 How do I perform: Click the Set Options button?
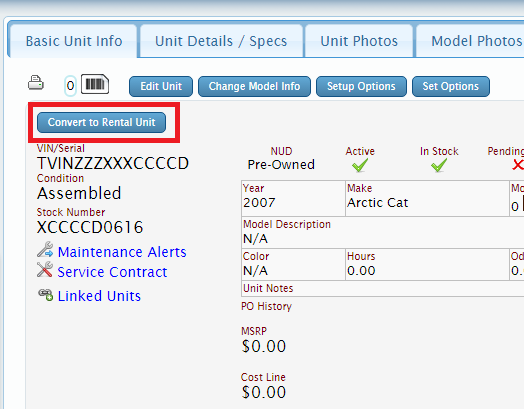451,86
